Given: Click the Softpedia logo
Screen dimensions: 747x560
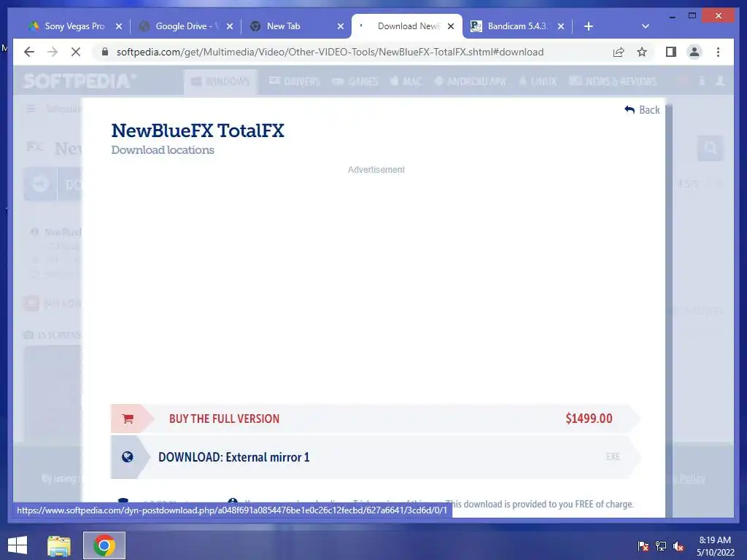Looking at the screenshot, I should pyautogui.click(x=79, y=82).
